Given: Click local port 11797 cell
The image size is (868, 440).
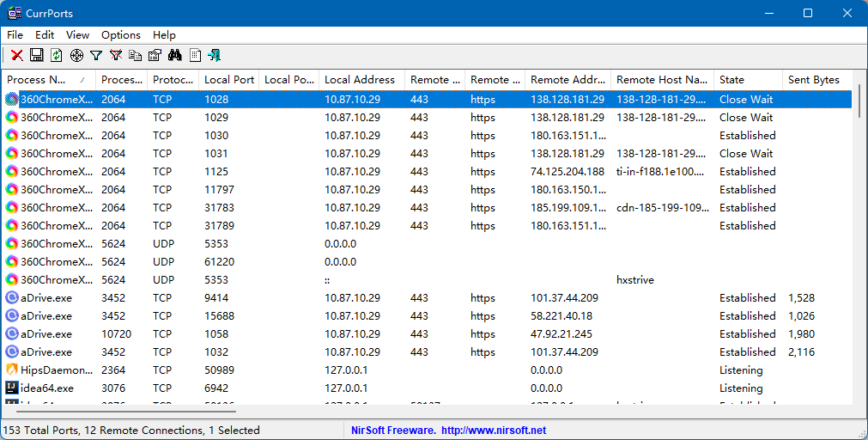Looking at the screenshot, I should pos(219,190).
